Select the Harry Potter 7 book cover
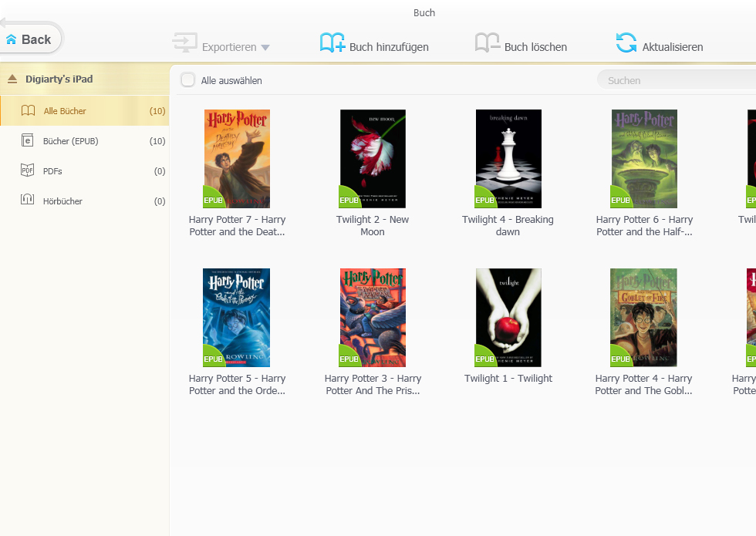This screenshot has height=536, width=756. coord(237,159)
